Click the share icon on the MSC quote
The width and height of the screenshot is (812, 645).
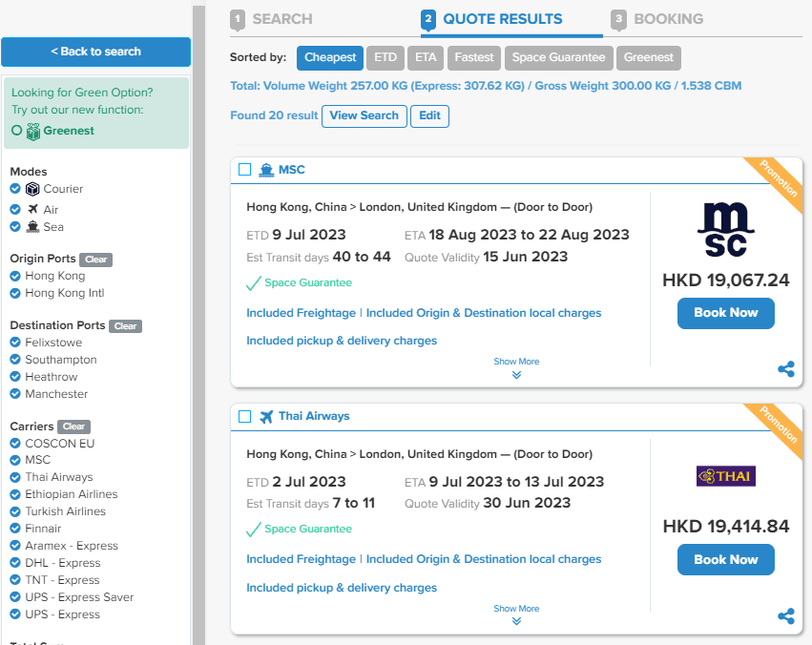pyautogui.click(x=786, y=369)
